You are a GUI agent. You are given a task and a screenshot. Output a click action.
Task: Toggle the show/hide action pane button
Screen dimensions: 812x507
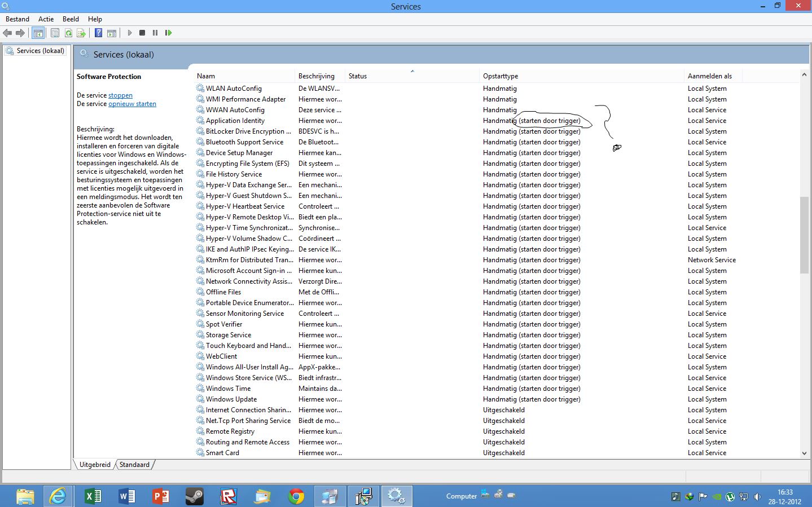(x=112, y=33)
